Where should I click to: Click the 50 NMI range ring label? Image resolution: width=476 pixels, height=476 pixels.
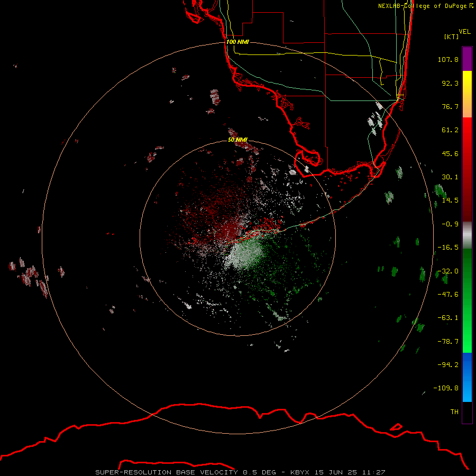point(237,140)
